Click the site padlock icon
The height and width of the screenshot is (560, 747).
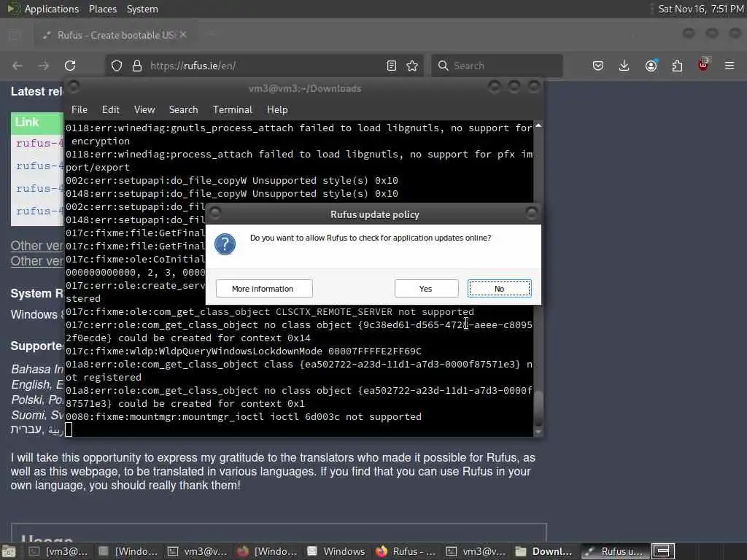(137, 66)
